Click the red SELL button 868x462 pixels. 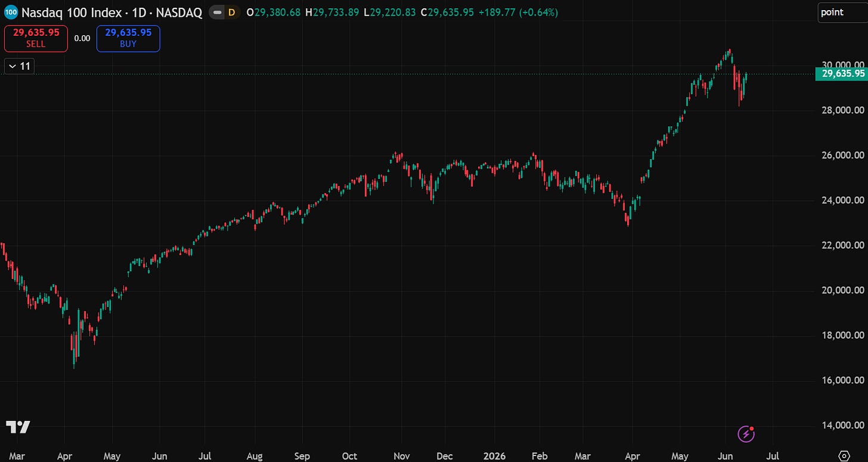36,38
